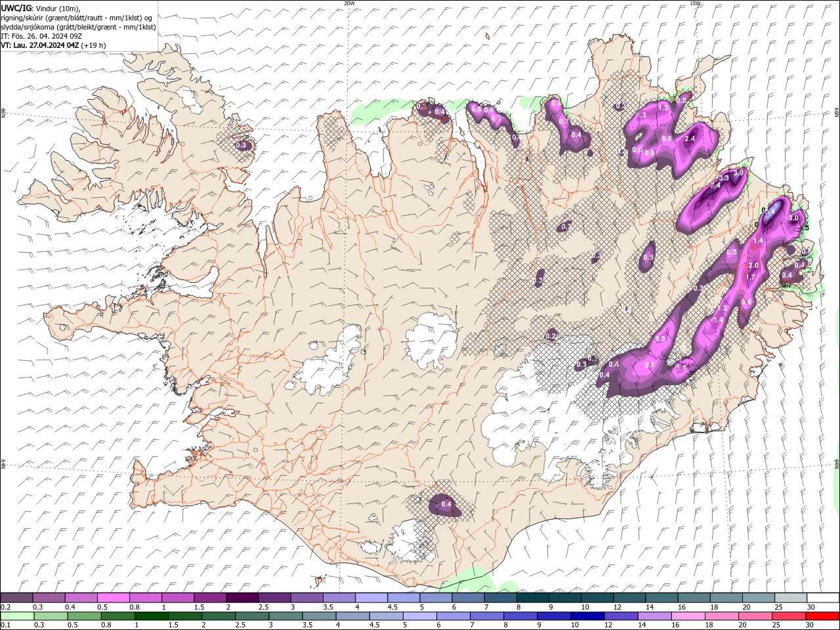Click the dark teal swatch between 9 and 10, upper scale
Image resolution: width=840 pixels, height=630 pixels.
(x=565, y=598)
